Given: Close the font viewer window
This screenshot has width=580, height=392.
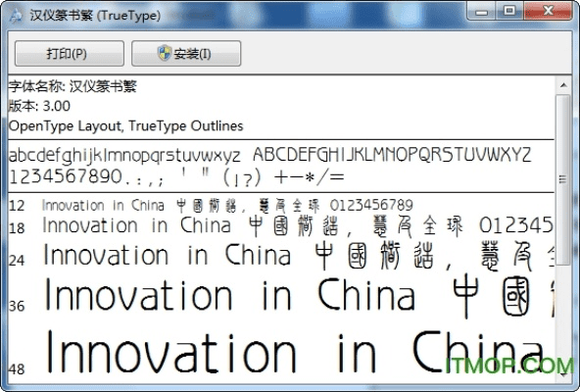Looking at the screenshot, I should 549,11.
